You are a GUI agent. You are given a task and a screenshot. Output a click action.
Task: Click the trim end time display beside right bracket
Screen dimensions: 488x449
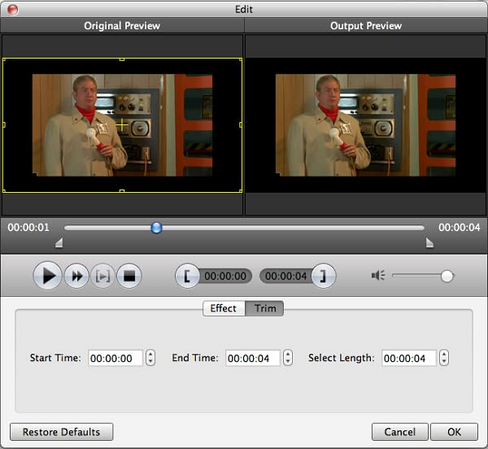[286, 276]
